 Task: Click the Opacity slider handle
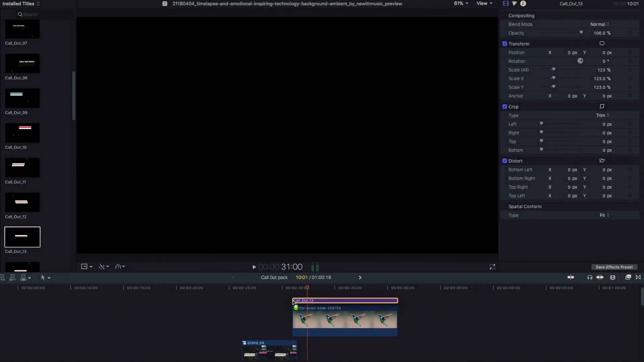click(581, 33)
